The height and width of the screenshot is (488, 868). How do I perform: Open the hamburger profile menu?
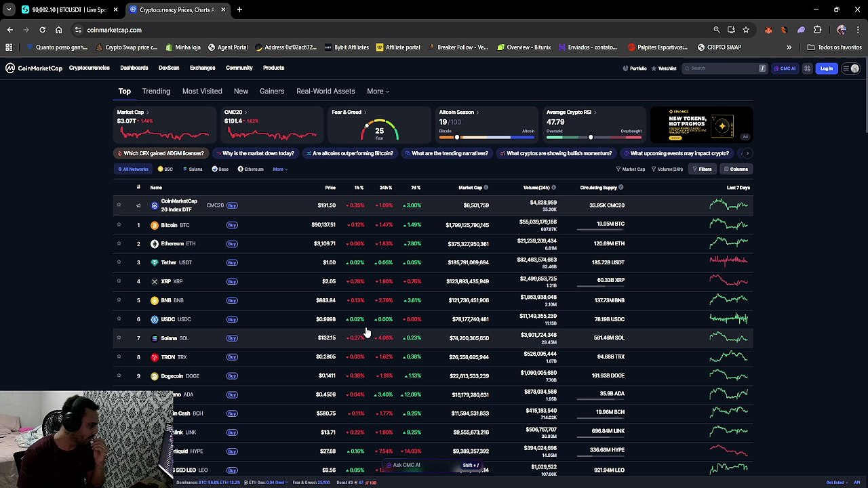pos(850,68)
